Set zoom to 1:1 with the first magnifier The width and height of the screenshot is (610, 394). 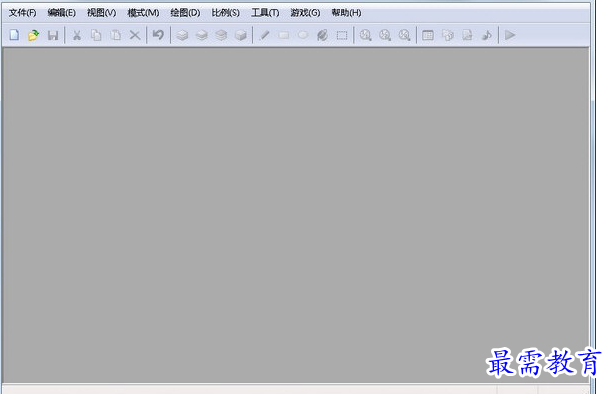[365, 35]
